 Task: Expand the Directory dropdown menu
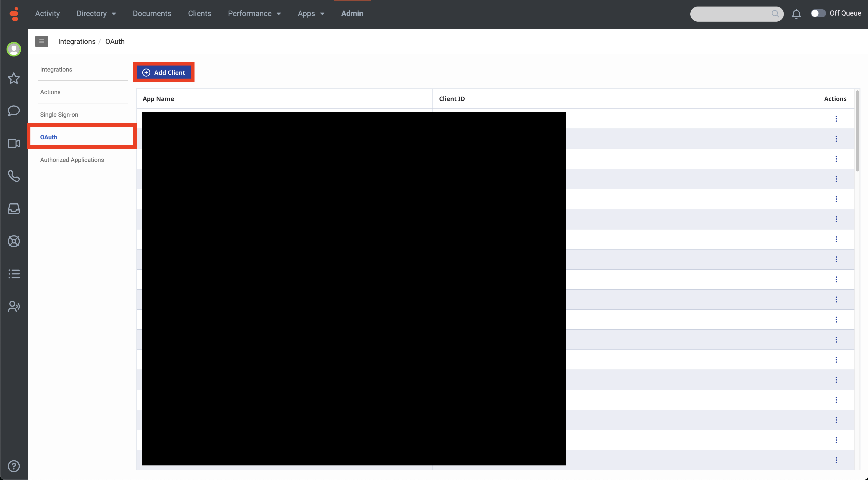96,14
